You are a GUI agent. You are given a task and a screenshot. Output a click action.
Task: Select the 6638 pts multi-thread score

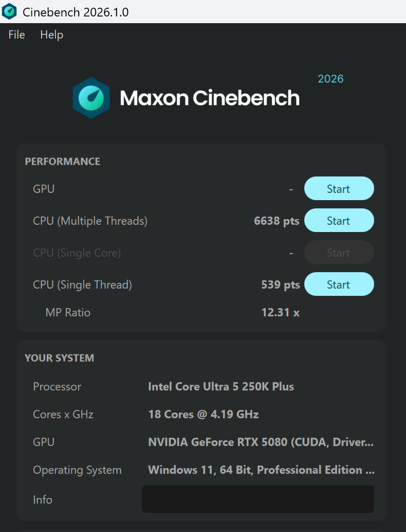276,220
